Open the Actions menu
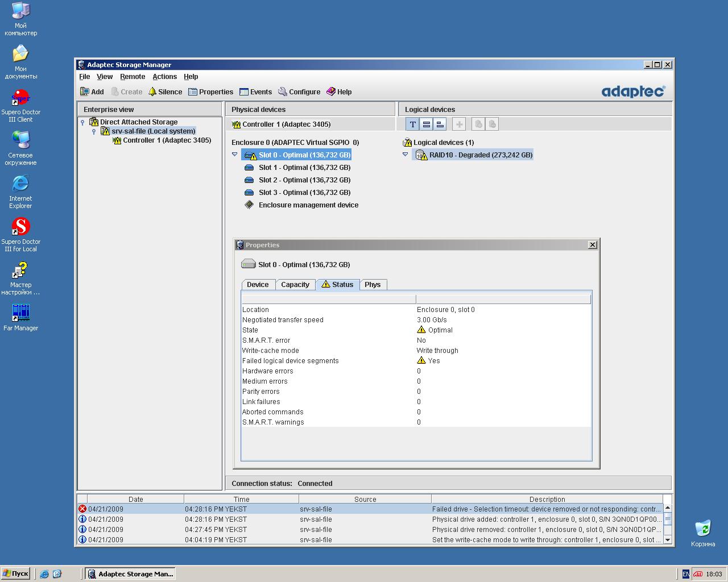This screenshot has height=582, width=728. [164, 77]
